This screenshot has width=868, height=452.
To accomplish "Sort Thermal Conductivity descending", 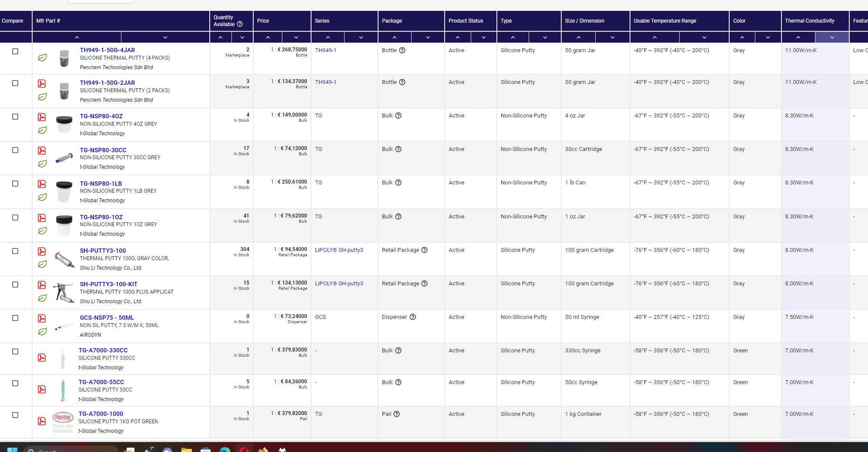I will tap(832, 37).
